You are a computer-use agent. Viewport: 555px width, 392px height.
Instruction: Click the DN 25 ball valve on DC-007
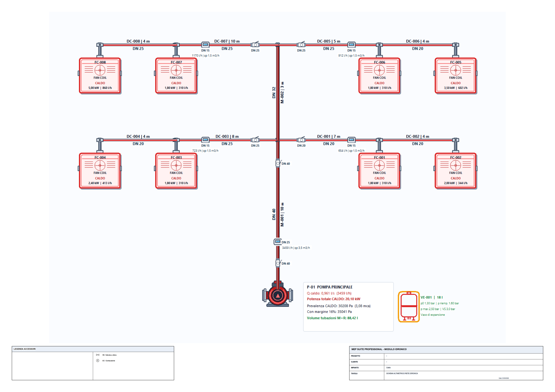pos(255,44)
